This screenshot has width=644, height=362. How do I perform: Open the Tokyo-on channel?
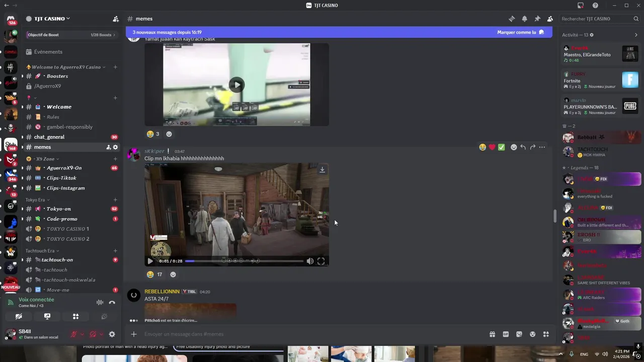coord(72,209)
